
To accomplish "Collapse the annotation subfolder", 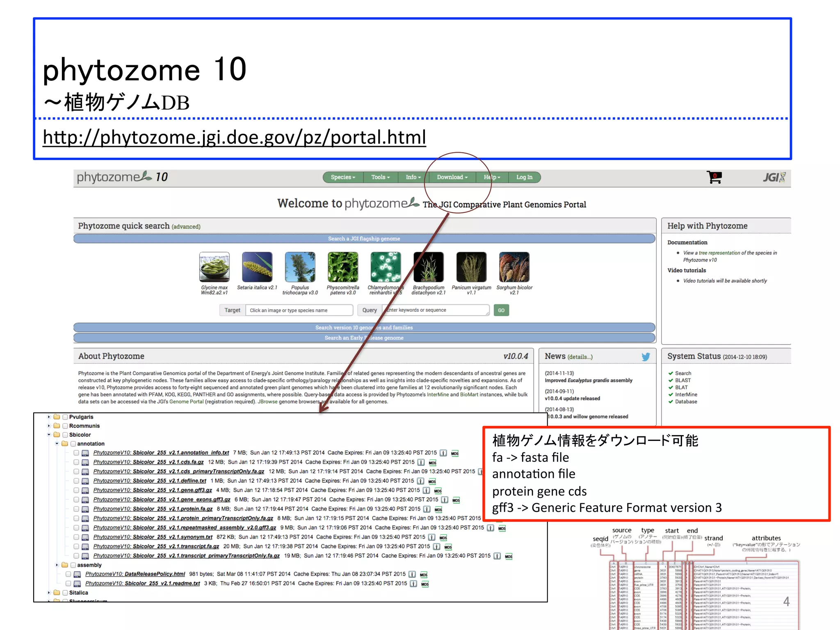I will click(57, 444).
